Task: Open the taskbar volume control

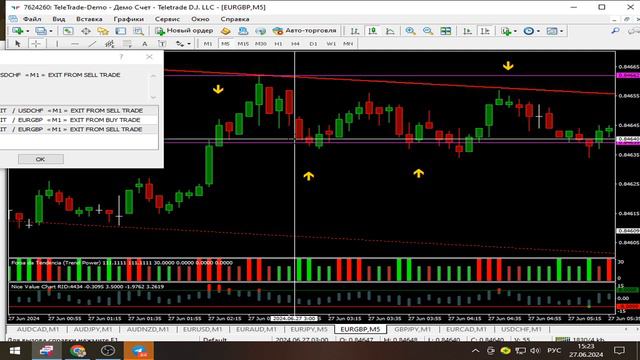Action: pyautogui.click(x=535, y=351)
